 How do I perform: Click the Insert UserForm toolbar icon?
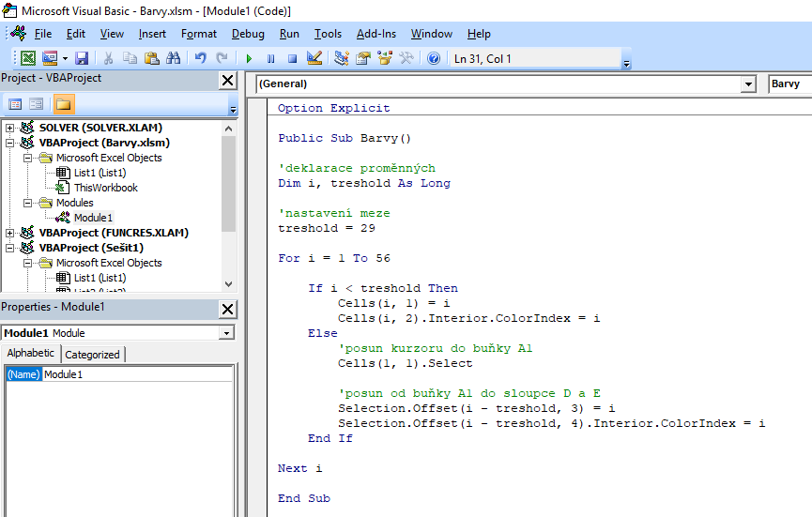coord(50,58)
